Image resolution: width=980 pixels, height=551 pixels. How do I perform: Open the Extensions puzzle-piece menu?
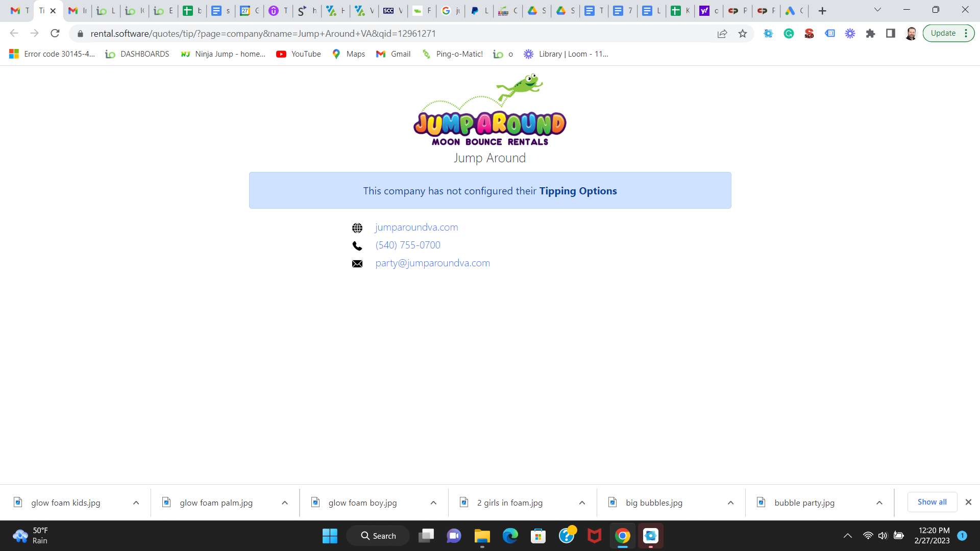870,34
